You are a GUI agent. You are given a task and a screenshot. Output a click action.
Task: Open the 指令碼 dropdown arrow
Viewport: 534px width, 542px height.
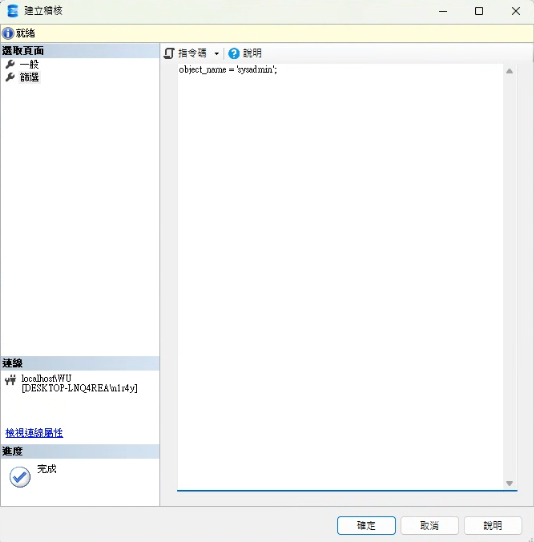217,54
